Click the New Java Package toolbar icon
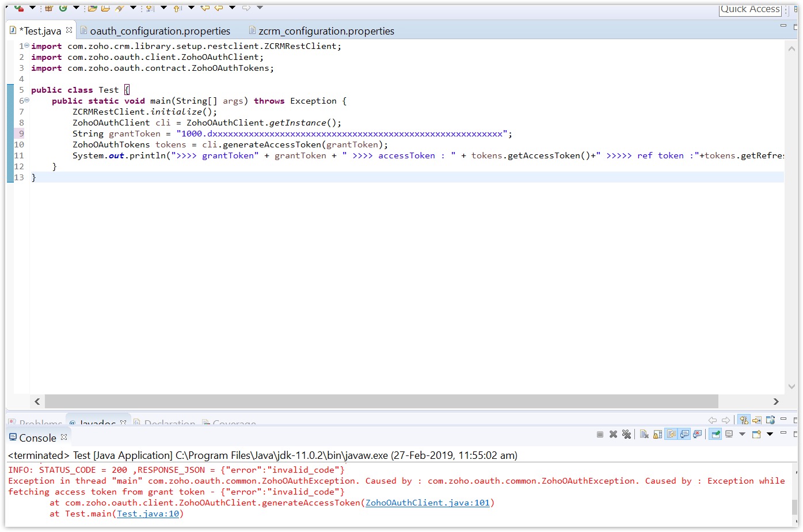This screenshot has width=803, height=532. [x=48, y=8]
